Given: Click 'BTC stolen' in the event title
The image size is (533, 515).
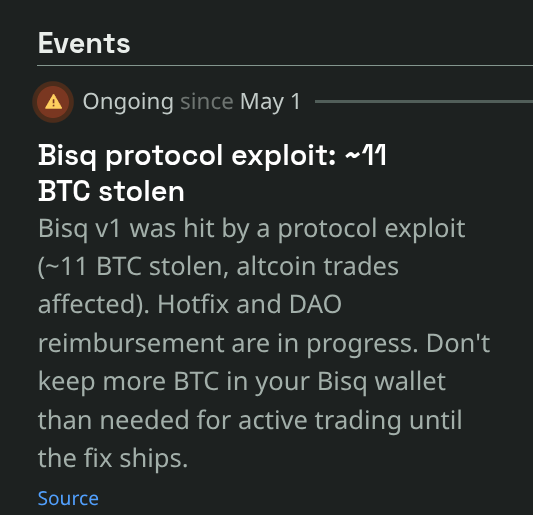Looking at the screenshot, I should pos(111,191).
